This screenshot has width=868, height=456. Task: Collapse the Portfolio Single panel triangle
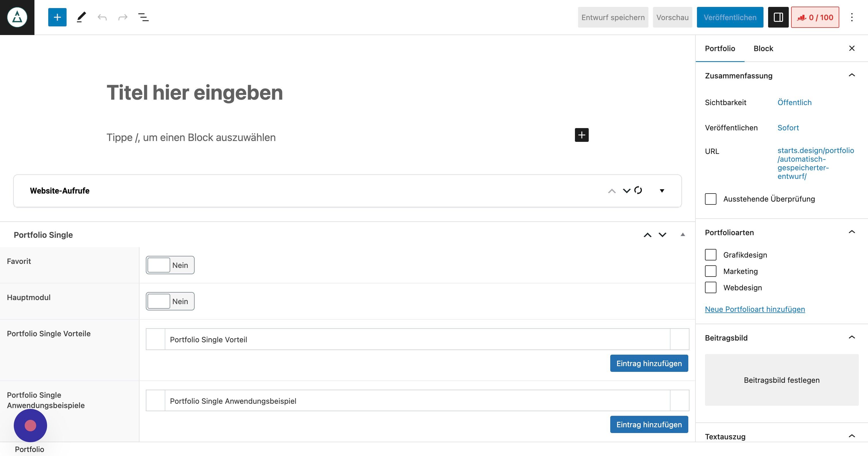(x=683, y=235)
